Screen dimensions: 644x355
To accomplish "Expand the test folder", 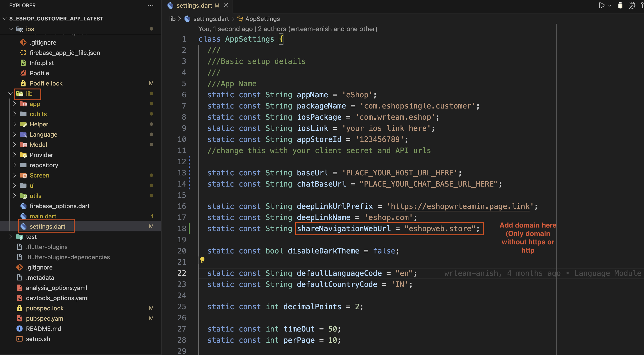I will [x=10, y=237].
